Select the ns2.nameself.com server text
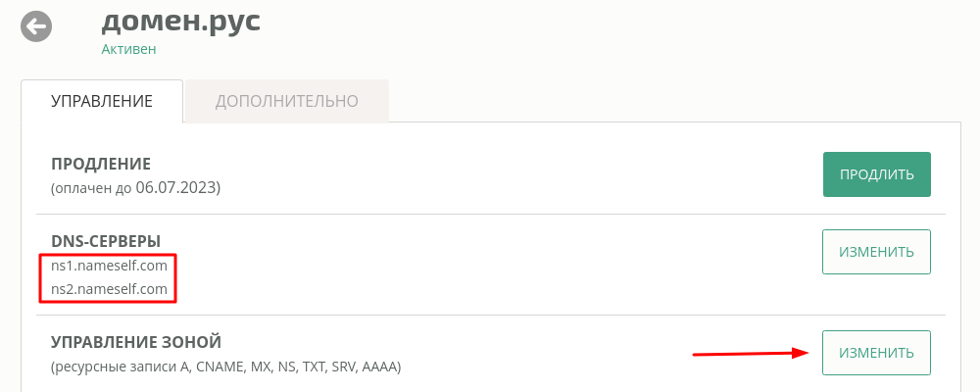The width and height of the screenshot is (980, 392). (110, 289)
